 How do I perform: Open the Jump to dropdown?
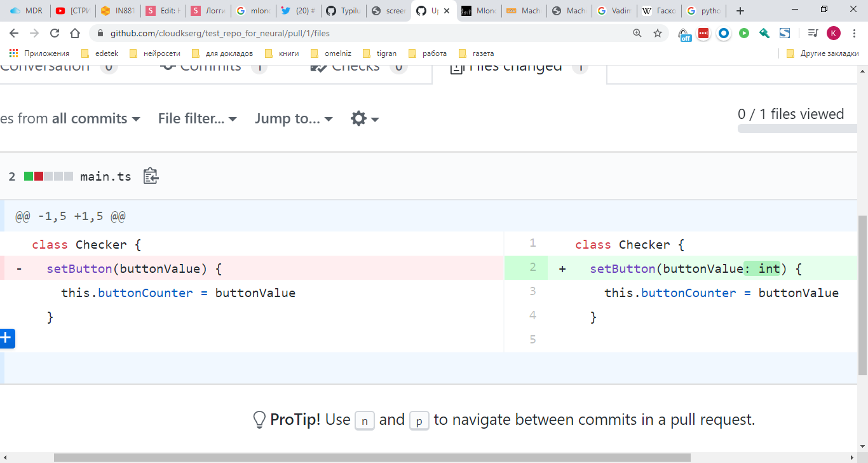pos(294,118)
